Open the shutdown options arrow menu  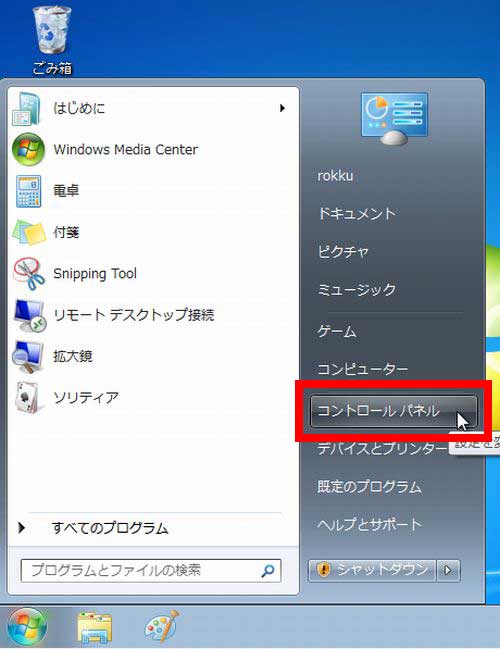click(449, 571)
